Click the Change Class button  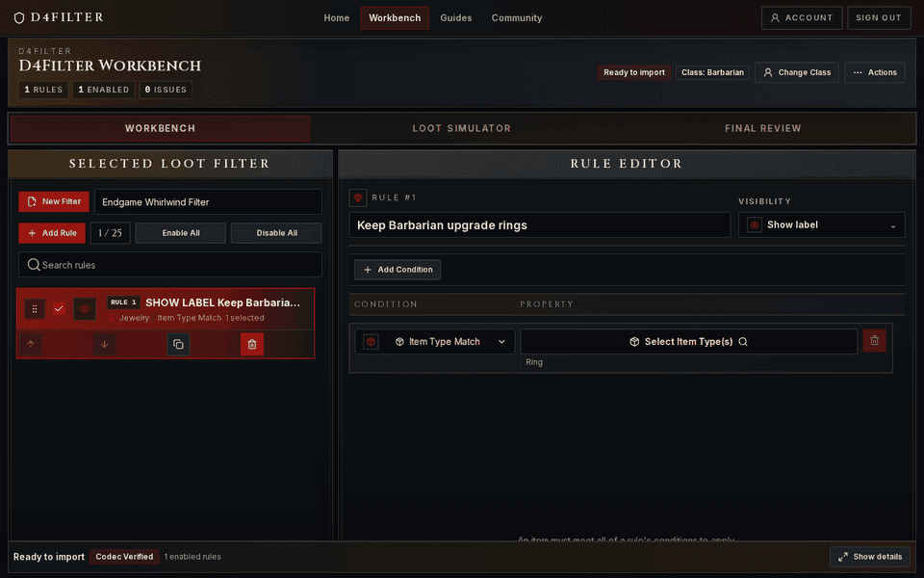point(797,72)
